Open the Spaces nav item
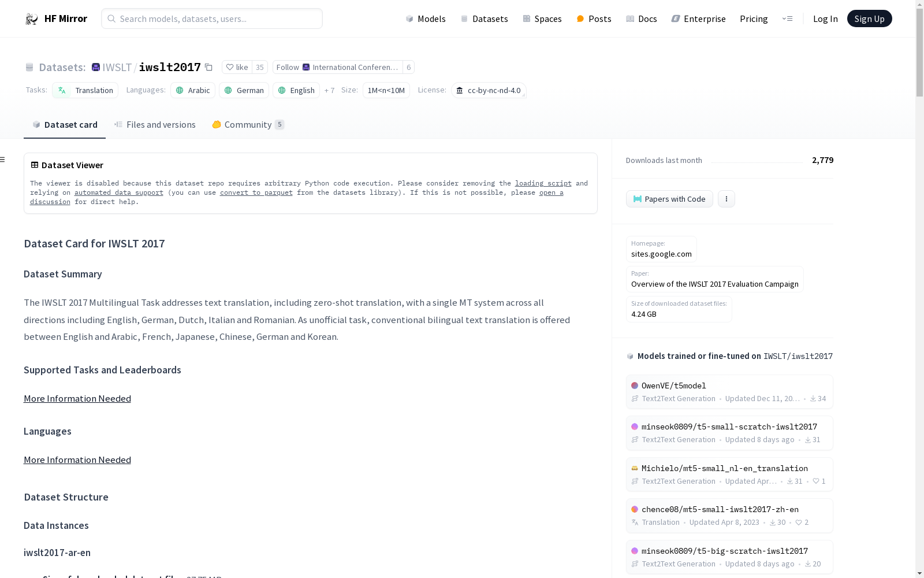 [542, 18]
